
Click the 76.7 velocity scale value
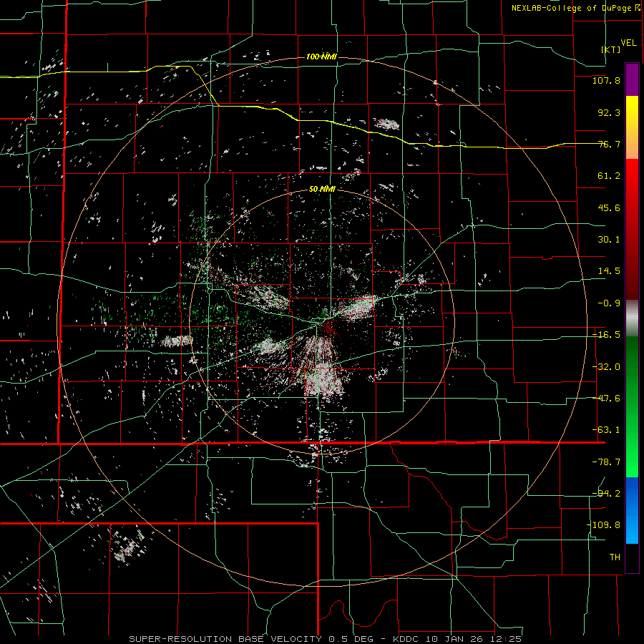point(609,144)
